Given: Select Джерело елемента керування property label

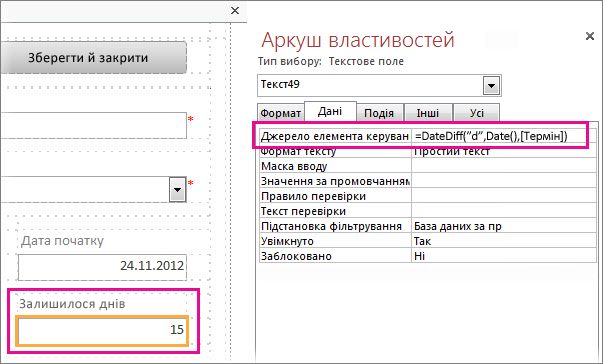Looking at the screenshot, I should click(x=335, y=136).
